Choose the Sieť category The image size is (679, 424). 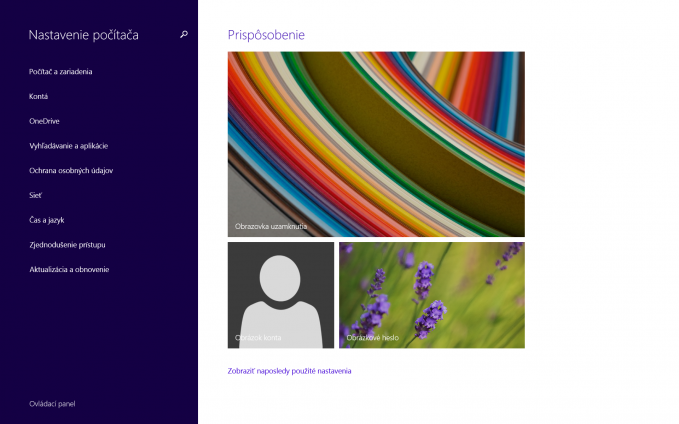coord(36,195)
